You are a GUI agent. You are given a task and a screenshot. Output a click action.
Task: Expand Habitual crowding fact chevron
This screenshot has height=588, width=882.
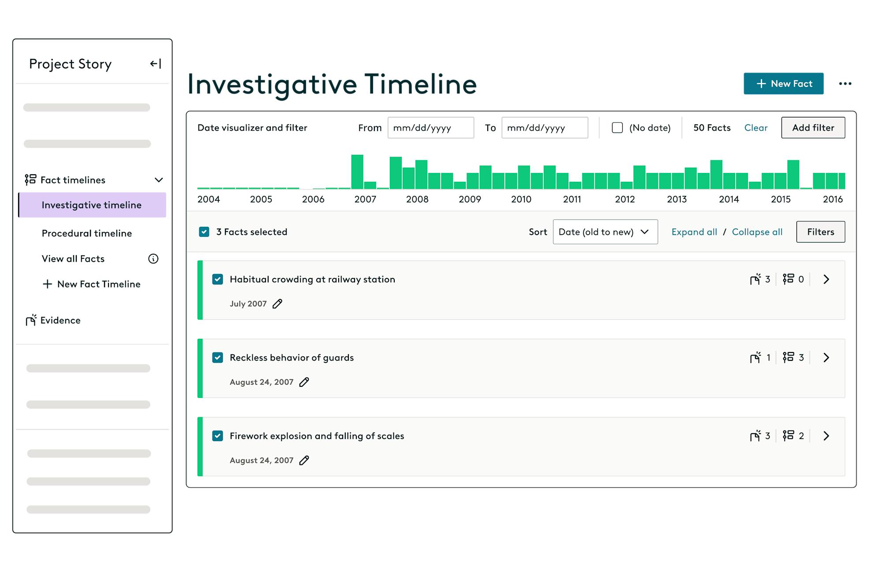[826, 279]
